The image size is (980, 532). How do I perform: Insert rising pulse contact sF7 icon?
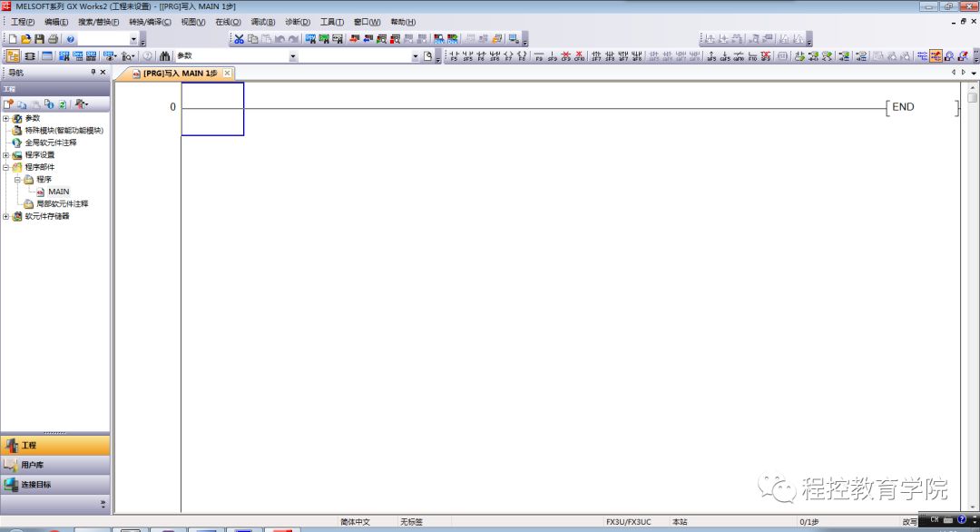(x=596, y=56)
